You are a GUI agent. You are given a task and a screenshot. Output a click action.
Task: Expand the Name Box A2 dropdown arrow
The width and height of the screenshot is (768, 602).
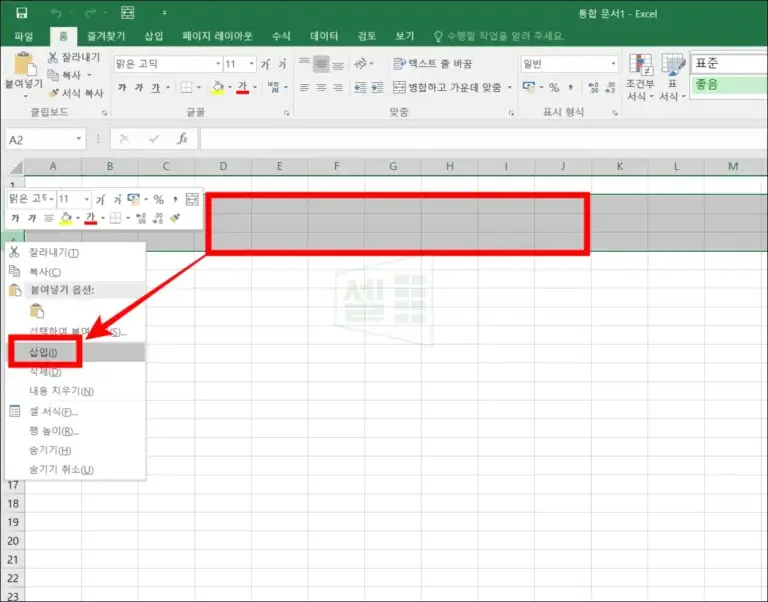78,139
